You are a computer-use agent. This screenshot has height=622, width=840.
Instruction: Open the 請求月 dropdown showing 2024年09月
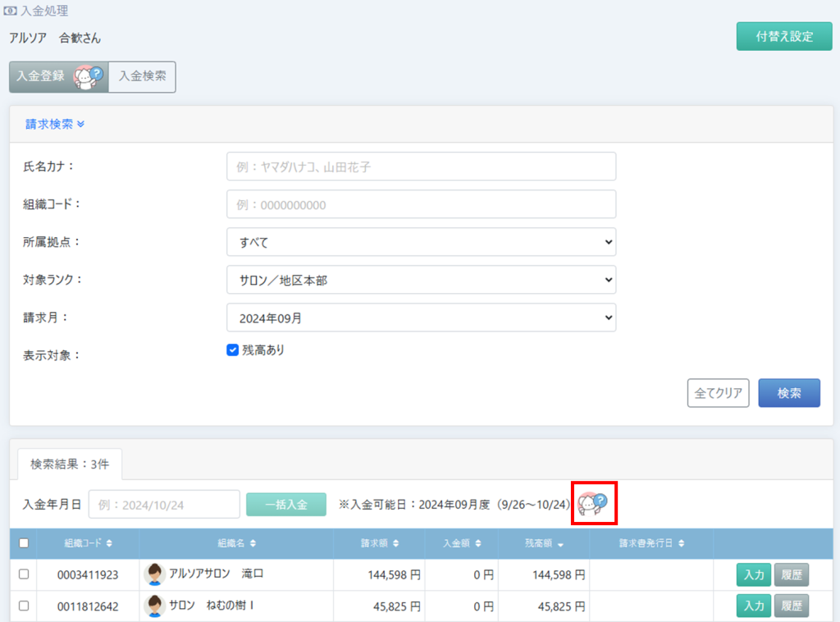point(421,318)
